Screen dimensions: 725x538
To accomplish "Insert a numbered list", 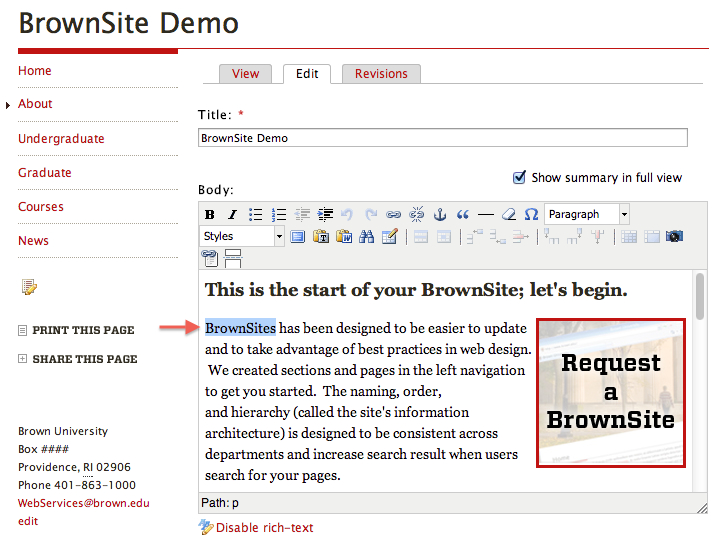I will 278,214.
